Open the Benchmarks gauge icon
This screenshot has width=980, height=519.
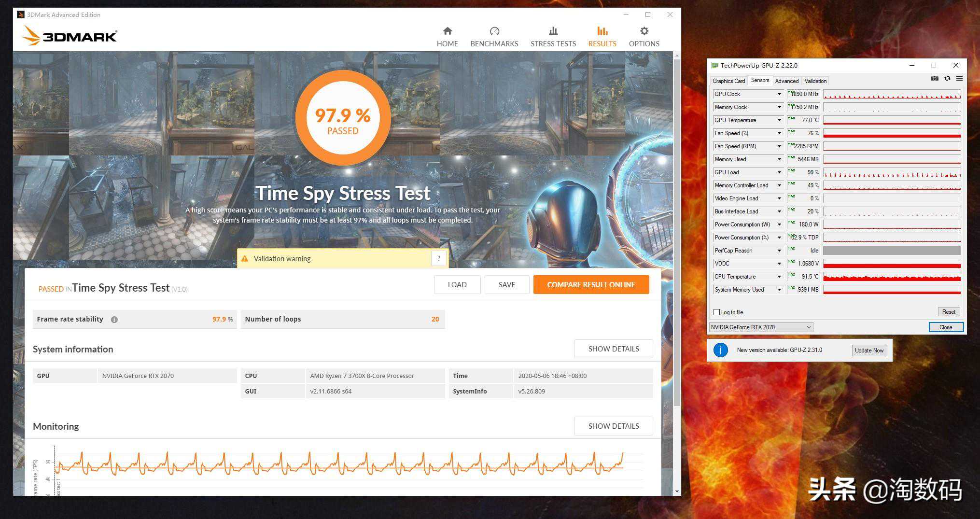pos(494,31)
